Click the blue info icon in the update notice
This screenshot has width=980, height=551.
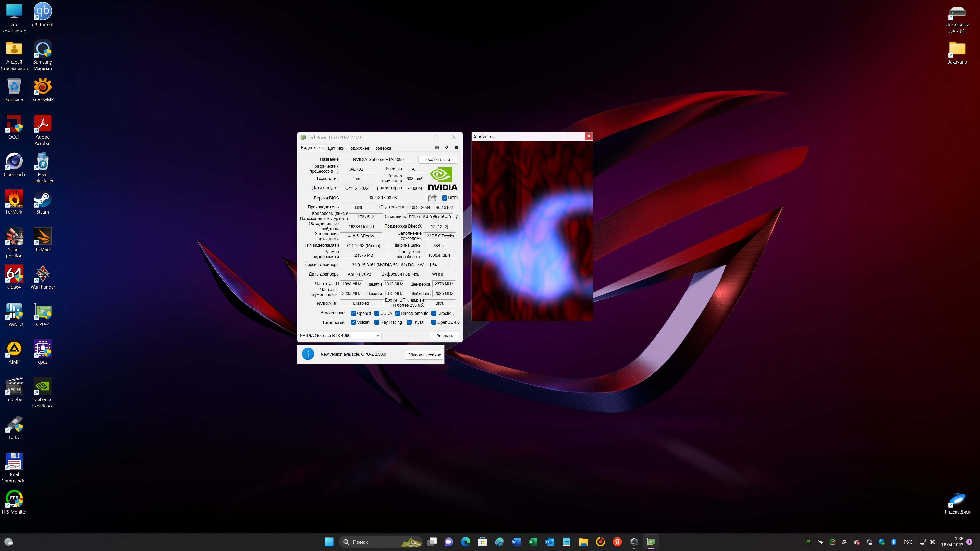pos(308,354)
